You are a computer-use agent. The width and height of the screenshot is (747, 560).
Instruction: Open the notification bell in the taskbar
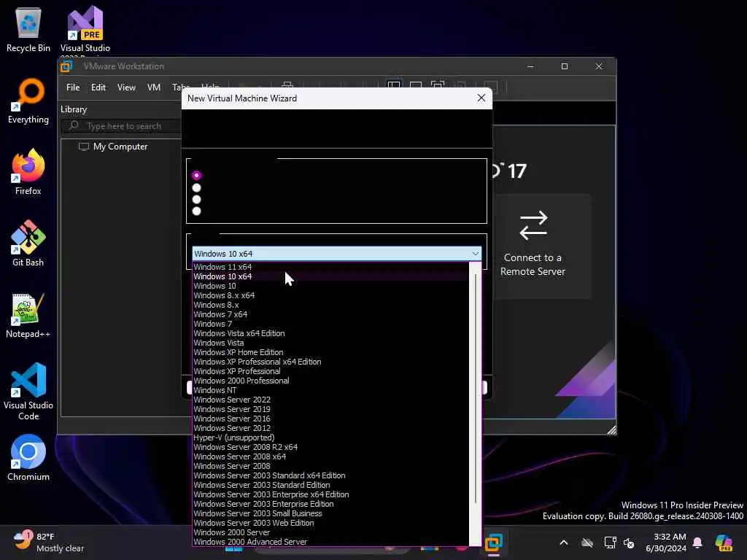click(697, 542)
